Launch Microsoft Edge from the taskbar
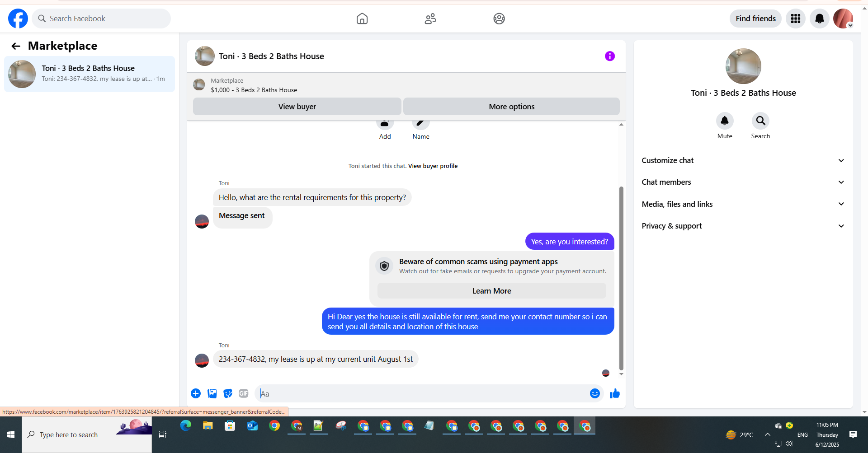Image resolution: width=868 pixels, height=453 pixels. (186, 425)
